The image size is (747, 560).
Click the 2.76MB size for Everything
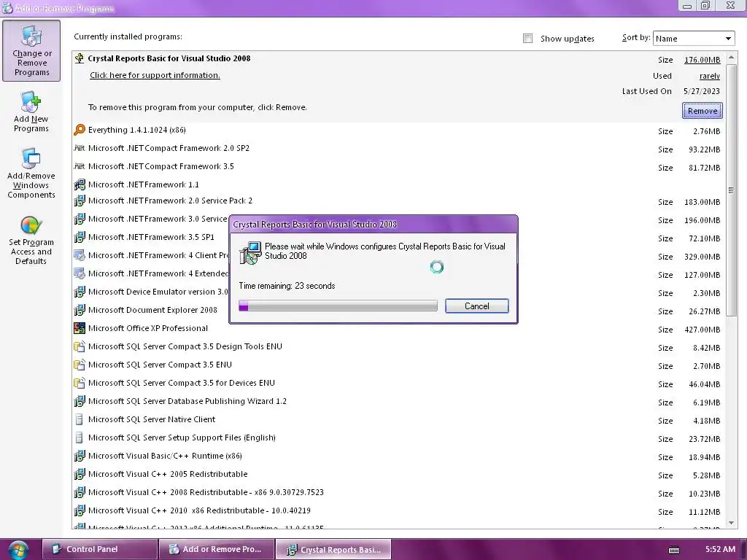(706, 131)
